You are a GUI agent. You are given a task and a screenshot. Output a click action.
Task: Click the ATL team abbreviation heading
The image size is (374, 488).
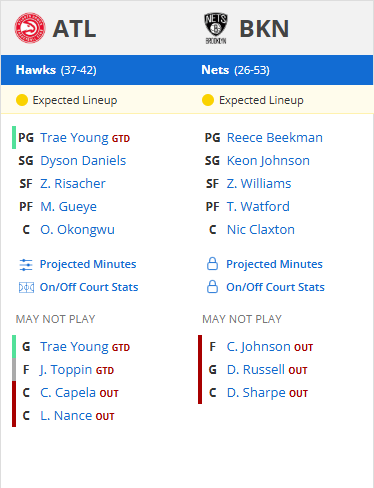point(74,29)
